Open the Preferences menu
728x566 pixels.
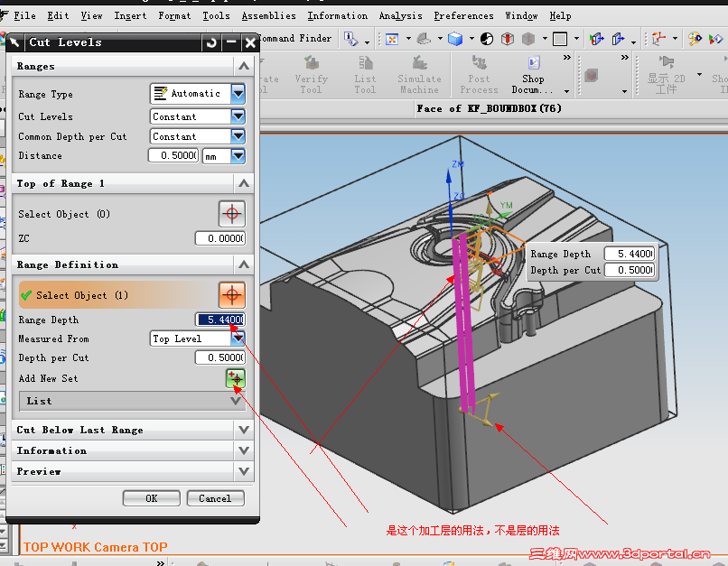click(x=464, y=15)
